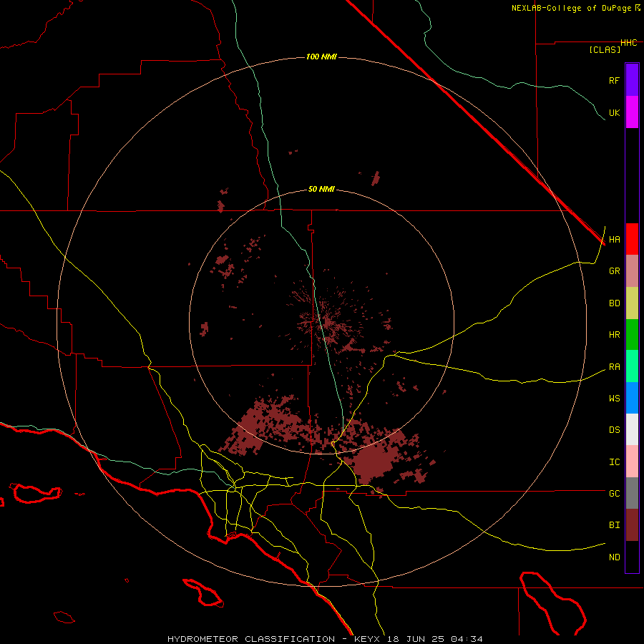Click the HHC product code label

[x=628, y=43]
